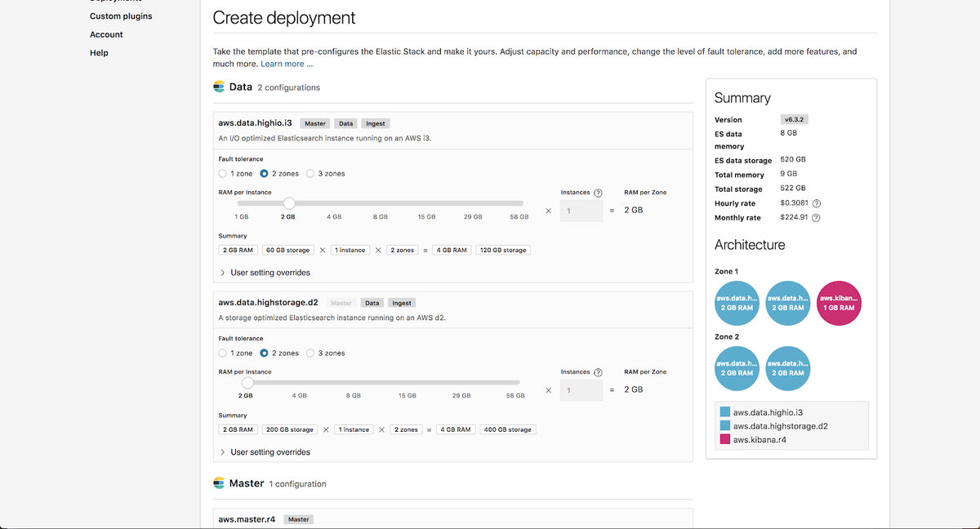Expand User setting overrides for aws.data.highstorage.d2
Screen dimensions: 980x529
pos(265,452)
